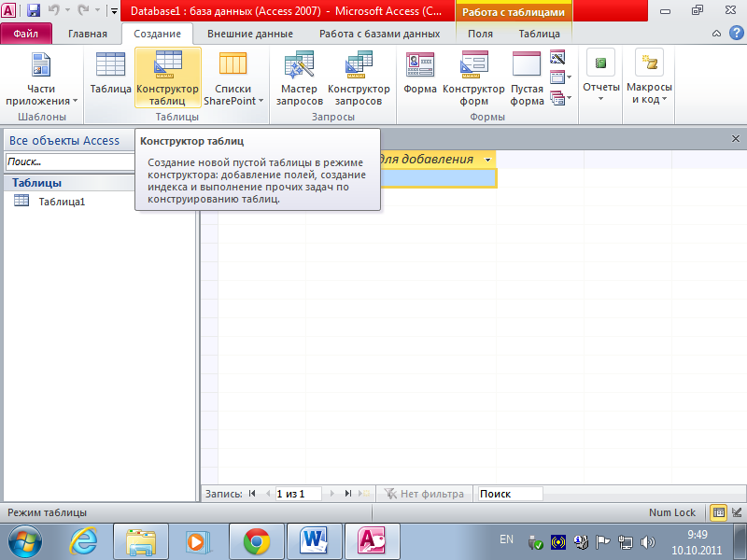Viewport: 747px width, 560px height.
Task: Open the click-to-add column dropdown arrow
Action: (487, 160)
